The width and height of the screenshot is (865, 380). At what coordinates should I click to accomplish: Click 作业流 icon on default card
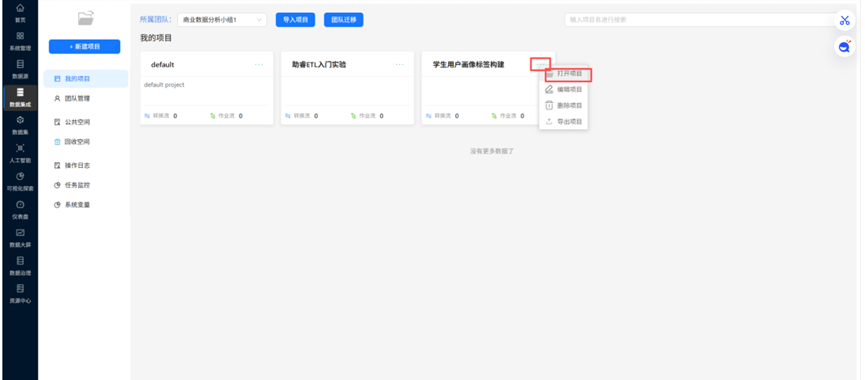213,116
